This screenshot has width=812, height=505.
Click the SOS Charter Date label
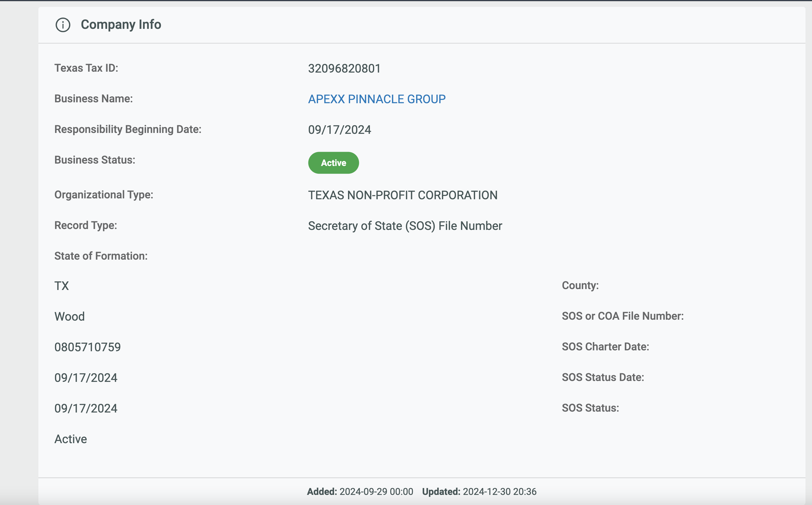(605, 347)
